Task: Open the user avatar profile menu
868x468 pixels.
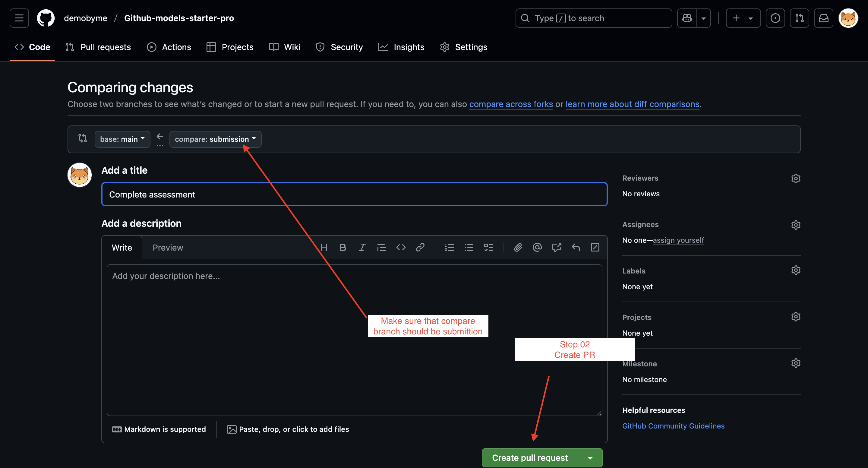Action: click(x=848, y=18)
